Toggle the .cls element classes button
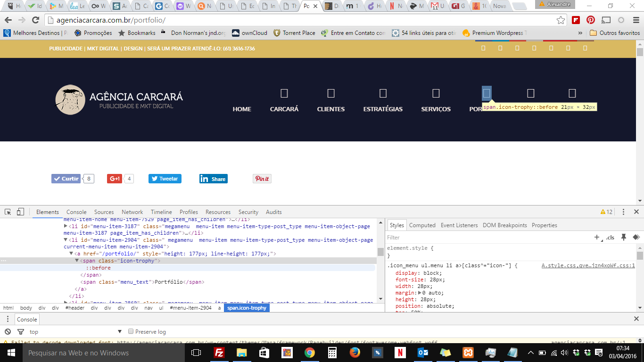This screenshot has height=362, width=644. 611,238
